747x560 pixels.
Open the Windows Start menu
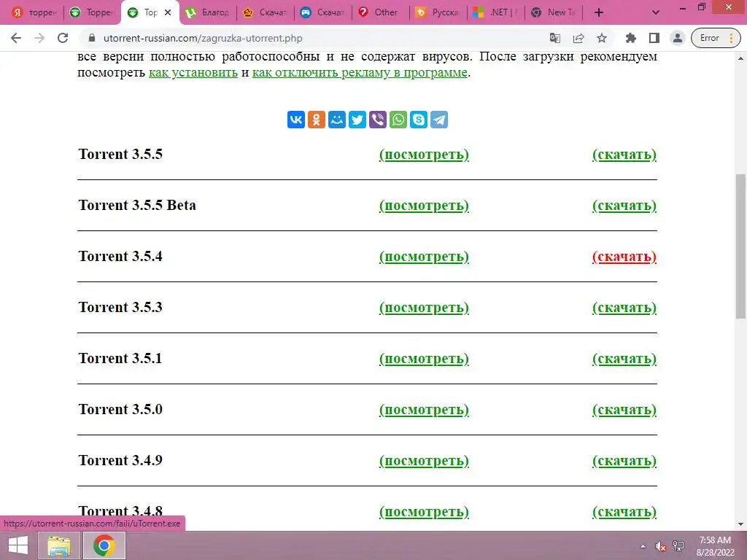click(x=18, y=545)
